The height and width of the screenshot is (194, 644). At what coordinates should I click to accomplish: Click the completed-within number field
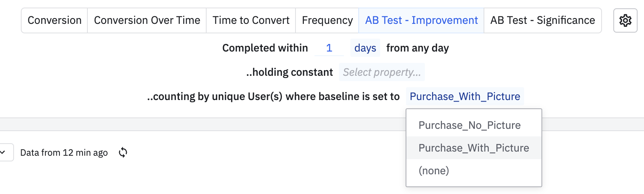329,48
